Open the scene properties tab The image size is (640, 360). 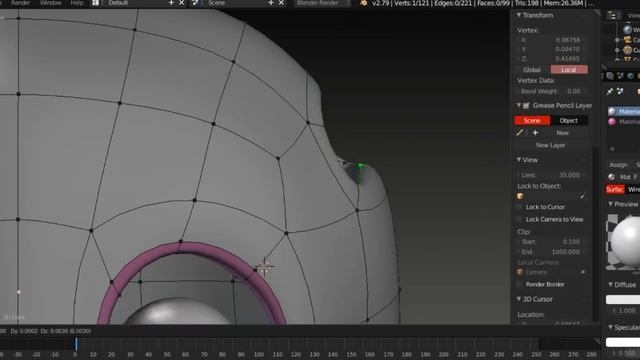[620, 76]
